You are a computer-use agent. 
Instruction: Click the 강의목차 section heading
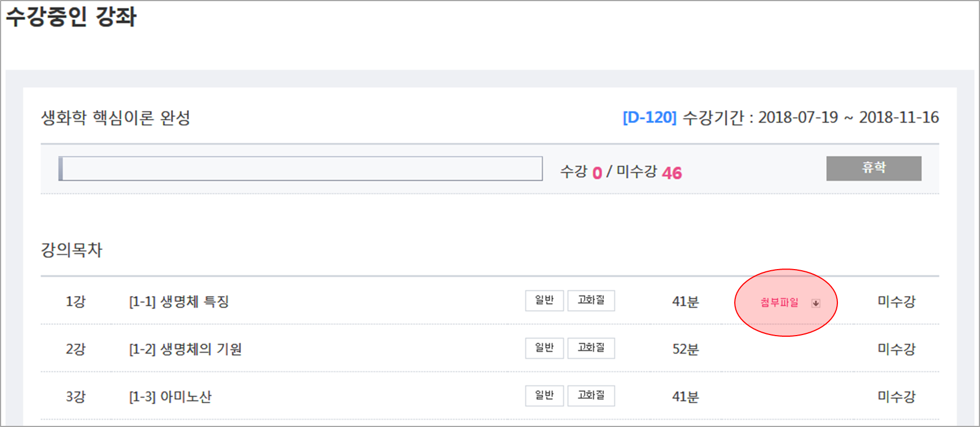tap(72, 250)
